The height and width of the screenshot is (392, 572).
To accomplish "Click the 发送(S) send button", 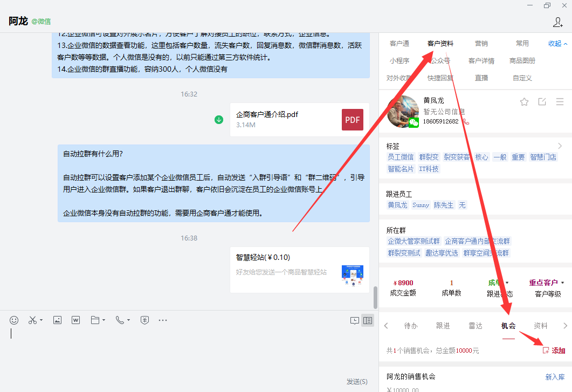I will pyautogui.click(x=357, y=381).
